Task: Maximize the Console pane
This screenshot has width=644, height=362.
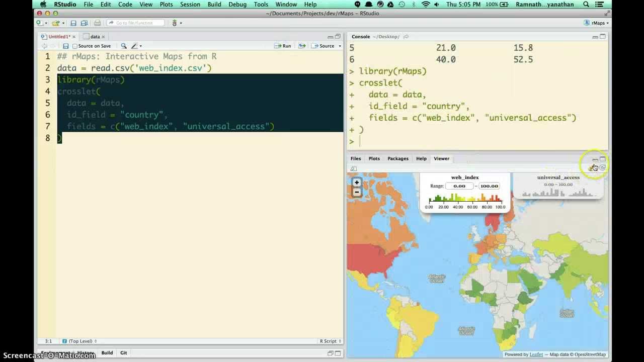Action: click(x=603, y=37)
